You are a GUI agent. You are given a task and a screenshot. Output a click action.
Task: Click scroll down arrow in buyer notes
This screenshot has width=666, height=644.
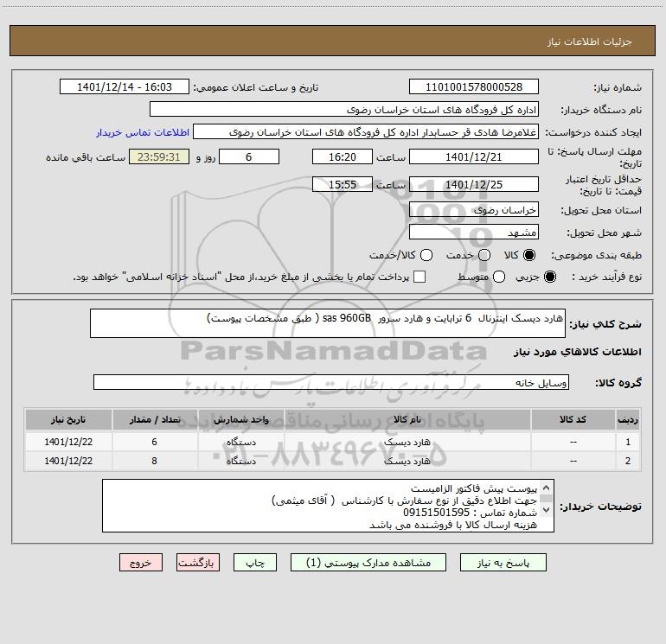click(547, 510)
